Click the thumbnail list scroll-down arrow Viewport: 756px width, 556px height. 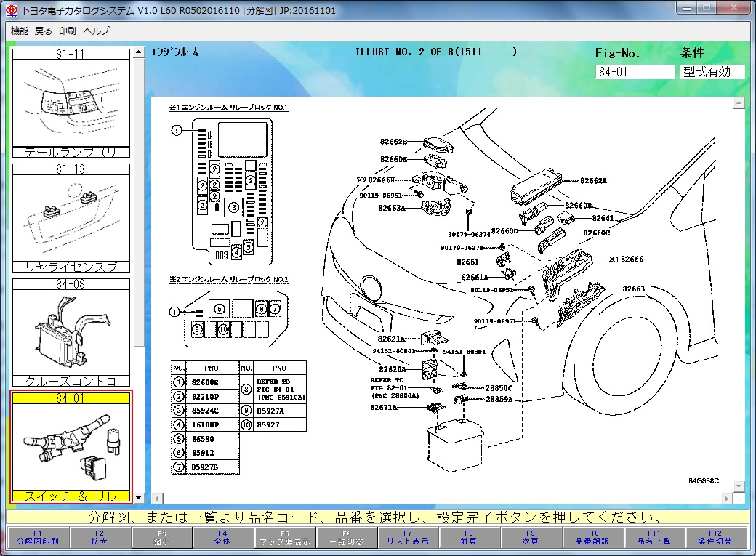[139, 498]
